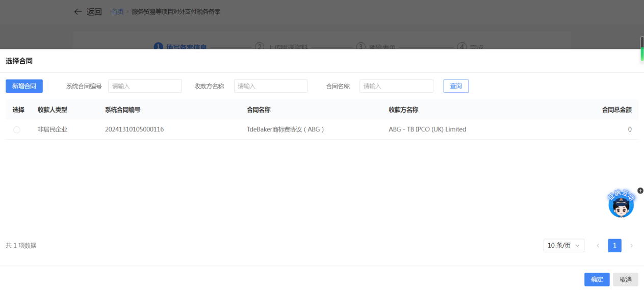This screenshot has height=291, width=644.
Task: Cancel the dialog with the 取消 button
Action: [625, 279]
